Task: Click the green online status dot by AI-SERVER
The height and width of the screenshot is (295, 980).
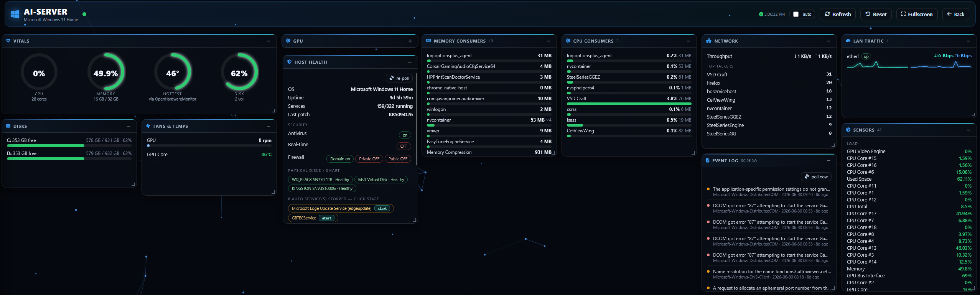Action: pyautogui.click(x=84, y=14)
